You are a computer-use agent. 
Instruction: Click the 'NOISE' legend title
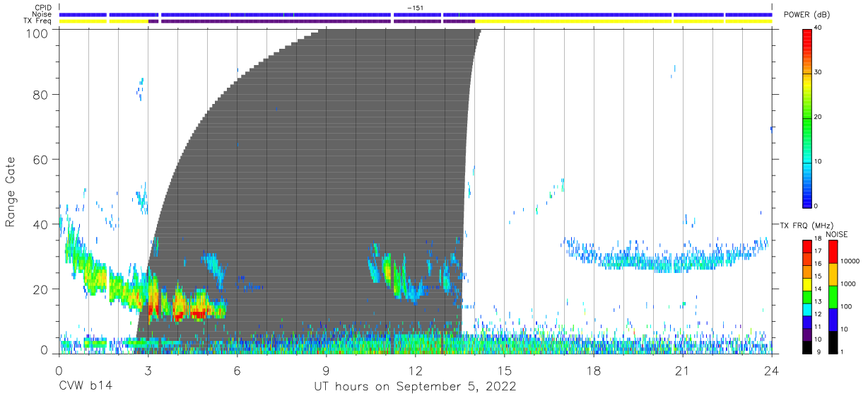837,234
